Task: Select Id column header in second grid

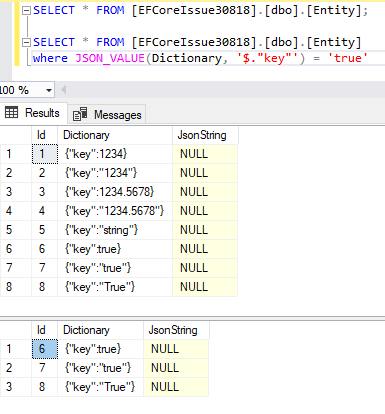Action: coord(44,330)
